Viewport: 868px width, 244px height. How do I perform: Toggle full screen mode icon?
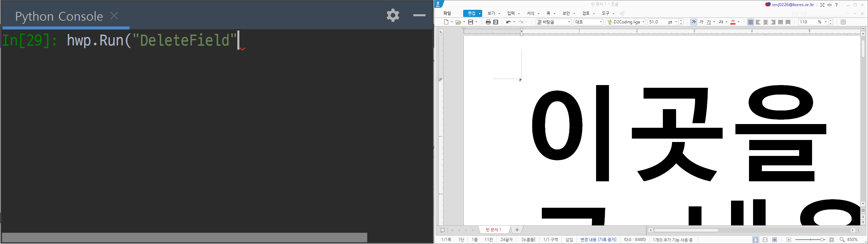[822, 5]
